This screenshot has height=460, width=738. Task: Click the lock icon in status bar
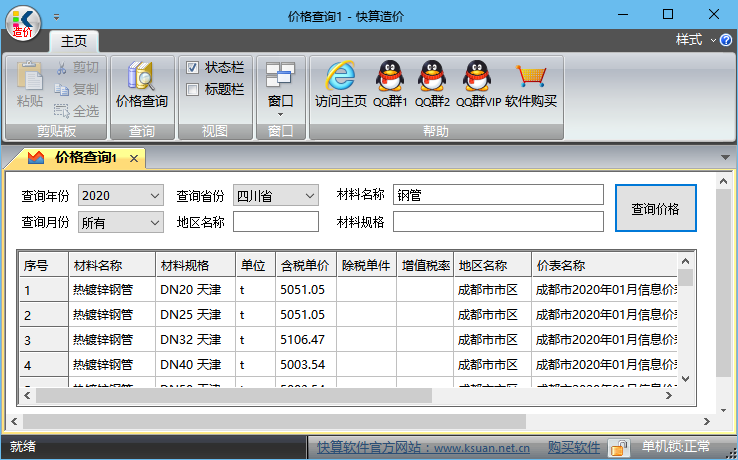[x=619, y=447]
